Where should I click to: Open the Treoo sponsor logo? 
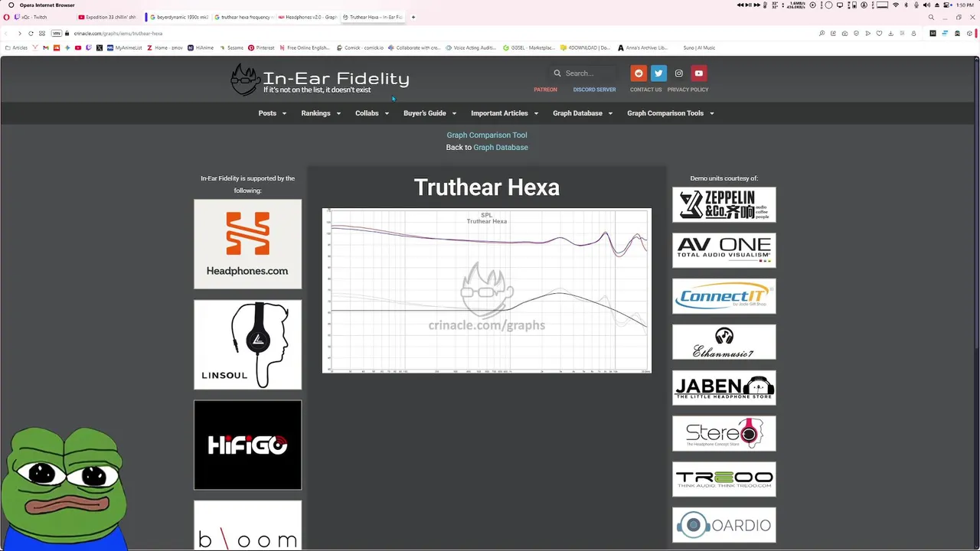724,479
